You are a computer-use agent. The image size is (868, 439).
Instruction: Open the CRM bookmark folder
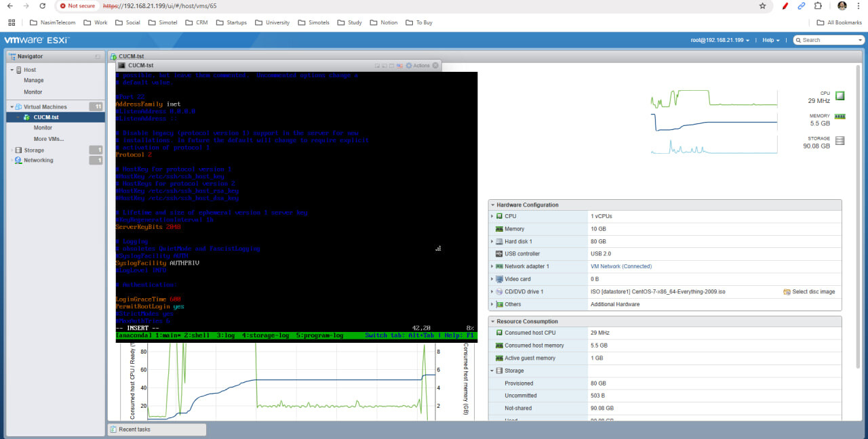[x=195, y=22]
